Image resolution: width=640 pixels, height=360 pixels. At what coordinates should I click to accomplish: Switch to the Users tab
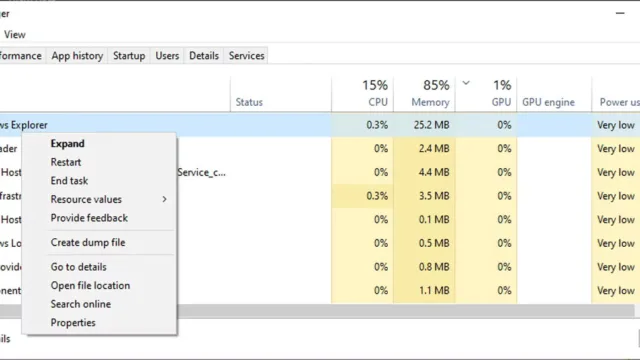(x=167, y=56)
